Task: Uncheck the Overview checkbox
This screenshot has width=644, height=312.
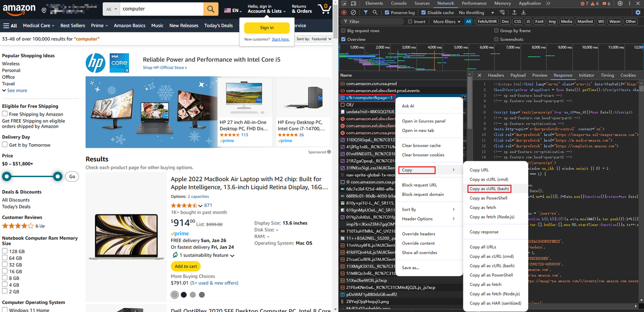Action: [x=344, y=39]
